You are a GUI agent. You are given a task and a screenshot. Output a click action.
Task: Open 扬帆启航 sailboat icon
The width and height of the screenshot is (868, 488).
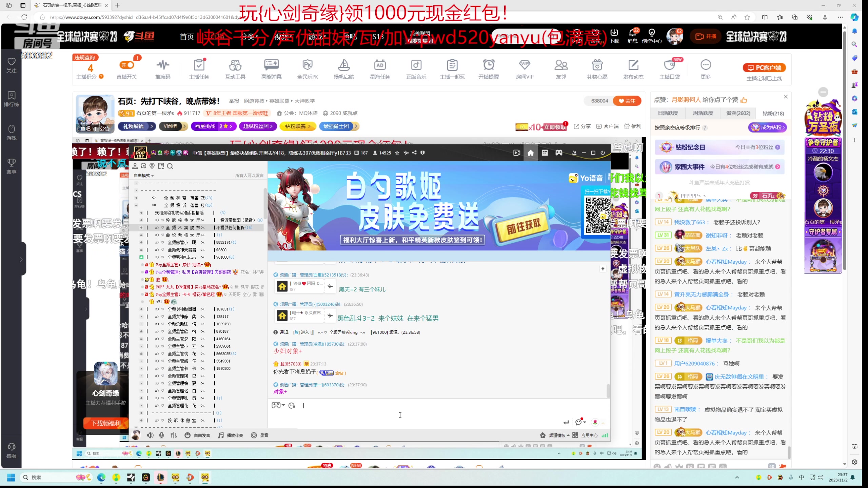tap(344, 69)
